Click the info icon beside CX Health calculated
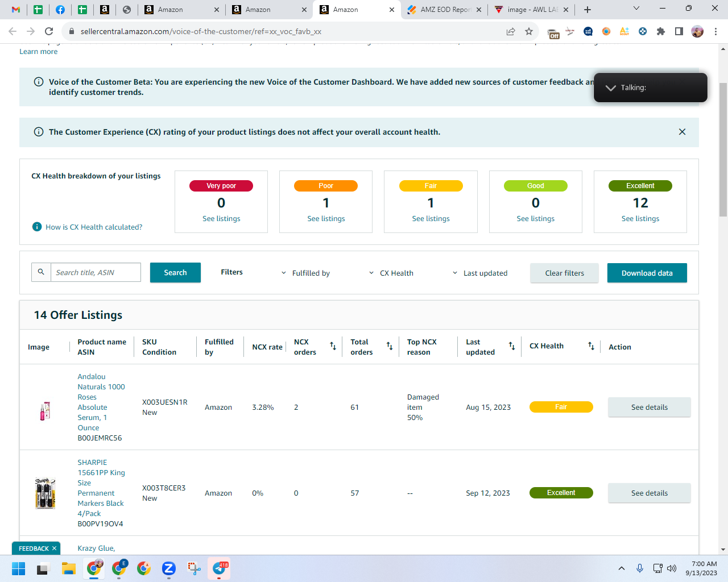Viewport: 728px width, 582px height. [37, 227]
